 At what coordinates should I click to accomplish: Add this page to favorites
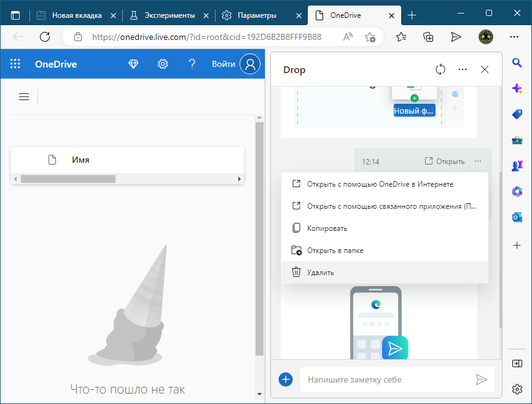(x=370, y=37)
